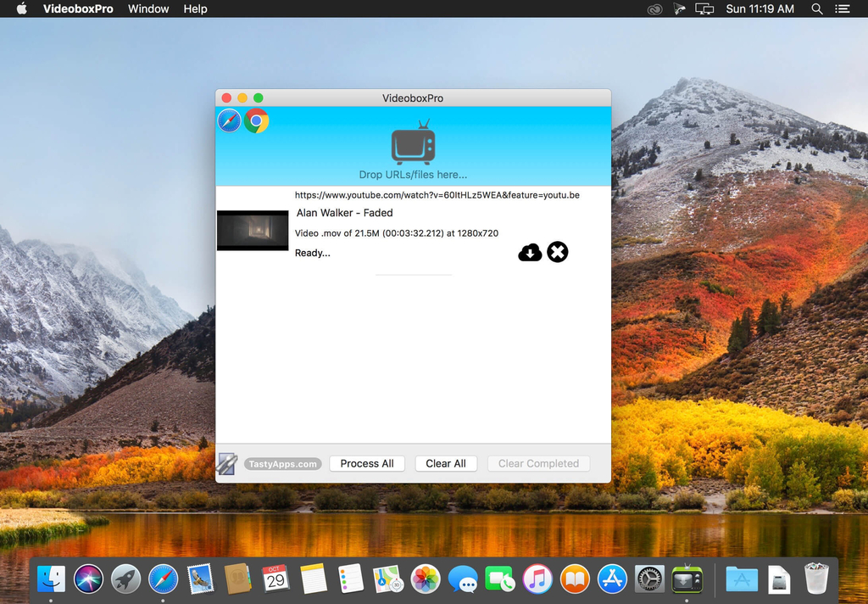The width and height of the screenshot is (868, 604).
Task: Maximize VideoboxPro with green button
Action: point(259,98)
